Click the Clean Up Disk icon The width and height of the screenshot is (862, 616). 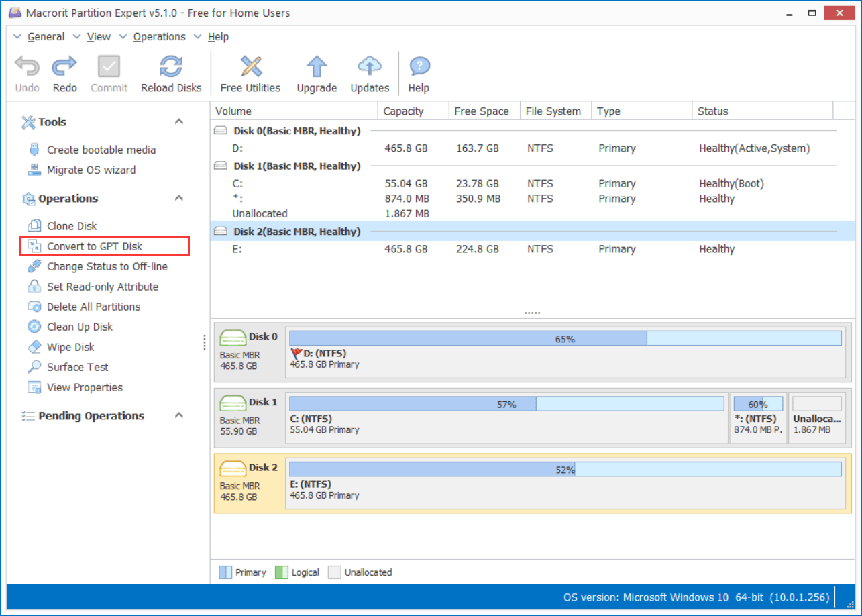[x=34, y=327]
